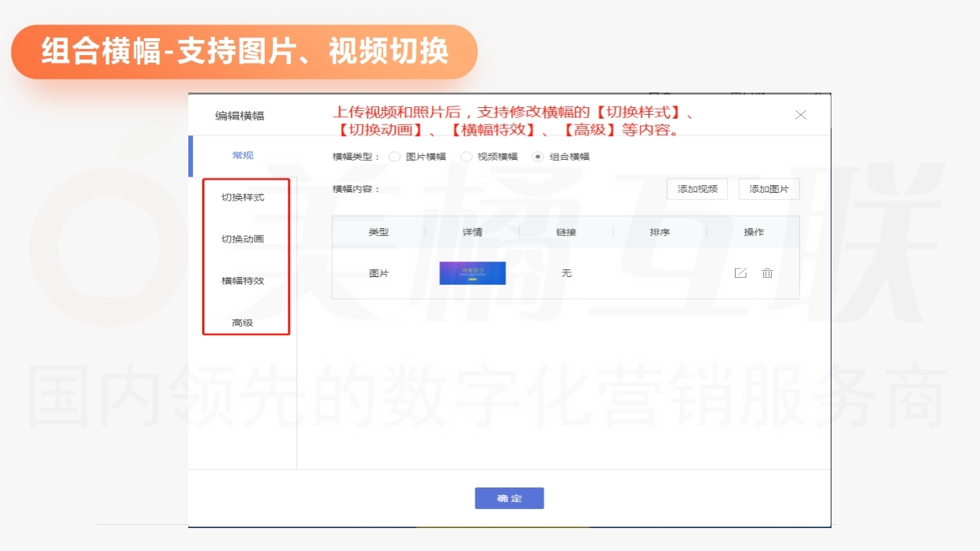Click the 图片 type cell in table

pyautogui.click(x=379, y=273)
